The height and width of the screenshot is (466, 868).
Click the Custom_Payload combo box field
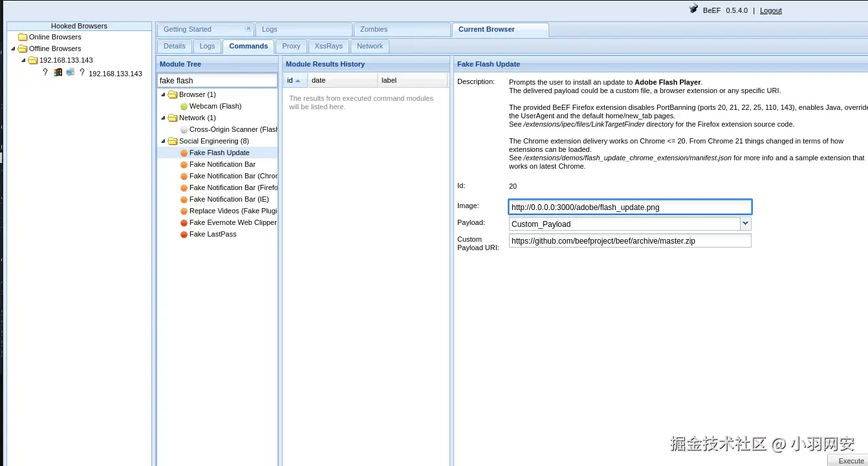tap(625, 224)
